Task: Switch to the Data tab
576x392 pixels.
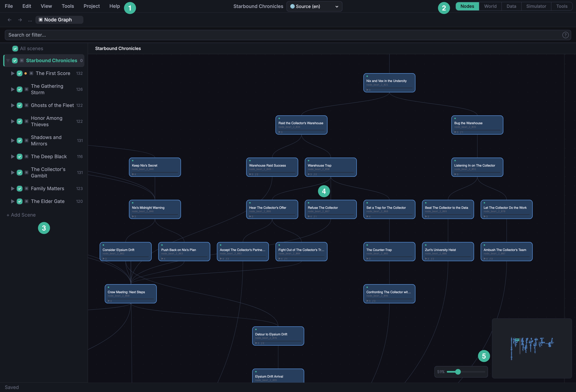Action: coord(511,6)
